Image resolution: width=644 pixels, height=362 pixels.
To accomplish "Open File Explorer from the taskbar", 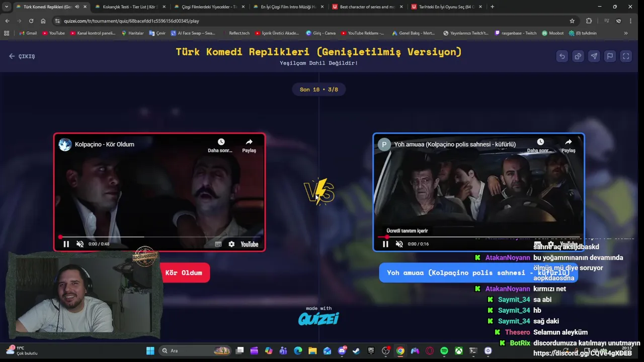I will point(312,350).
